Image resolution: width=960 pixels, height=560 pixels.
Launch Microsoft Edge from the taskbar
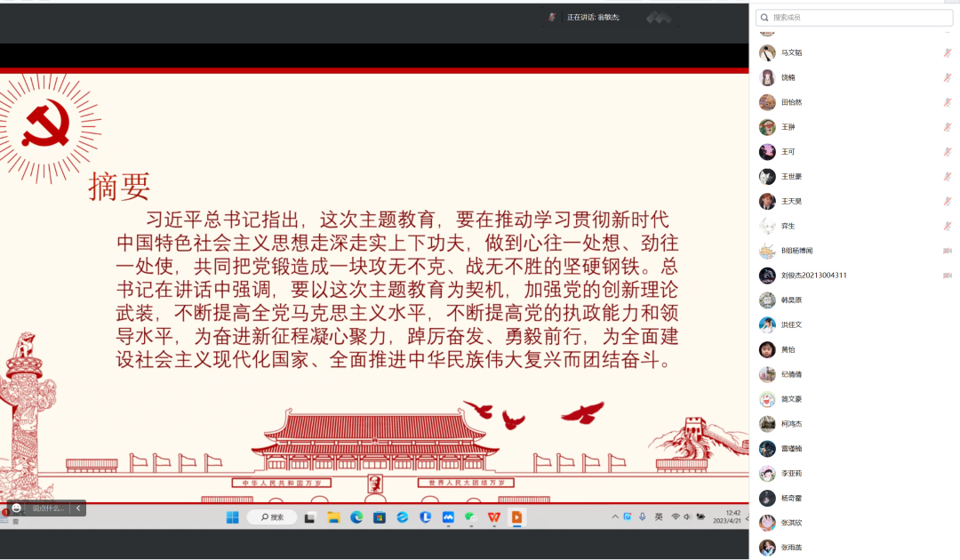point(356,517)
